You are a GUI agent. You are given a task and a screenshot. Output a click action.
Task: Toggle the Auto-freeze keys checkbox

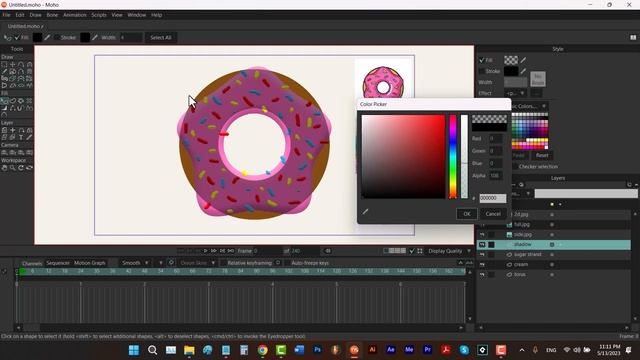pyautogui.click(x=287, y=263)
